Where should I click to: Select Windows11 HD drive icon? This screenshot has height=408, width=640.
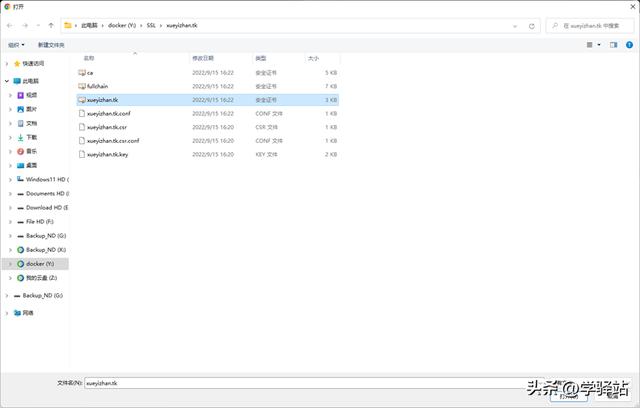coord(20,180)
